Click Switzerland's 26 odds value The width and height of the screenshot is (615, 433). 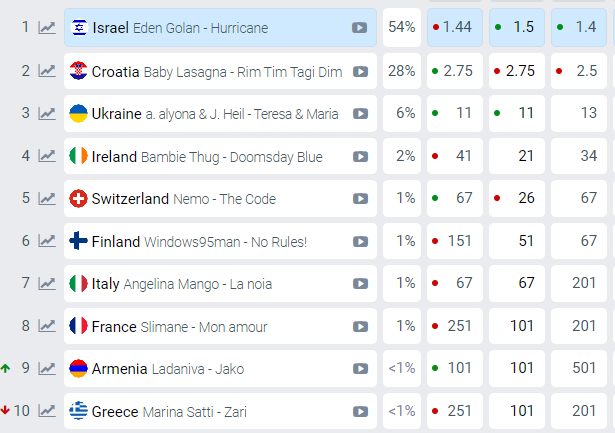click(517, 199)
